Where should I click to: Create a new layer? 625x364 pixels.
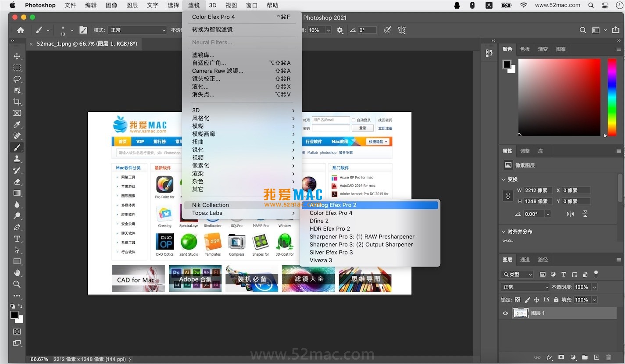(596, 357)
